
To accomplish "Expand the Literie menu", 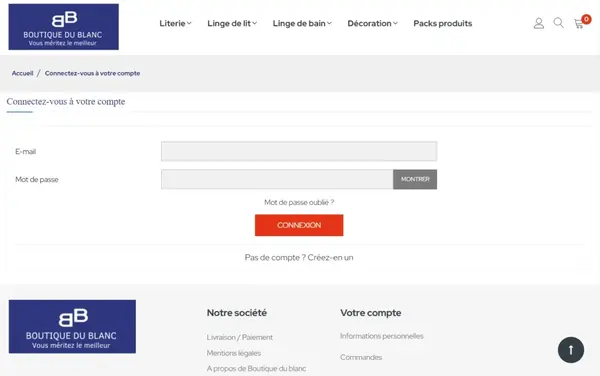I will pyautogui.click(x=175, y=23).
